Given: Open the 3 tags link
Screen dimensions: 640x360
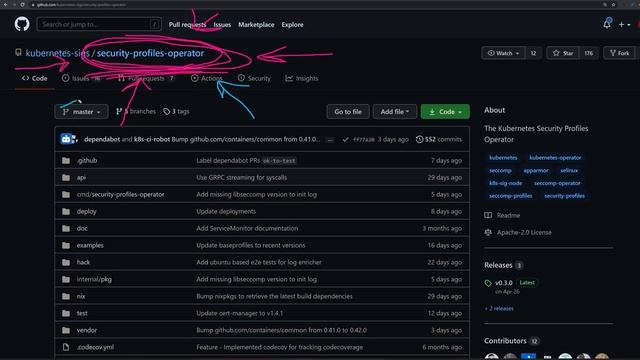Looking at the screenshot, I should [x=176, y=111].
